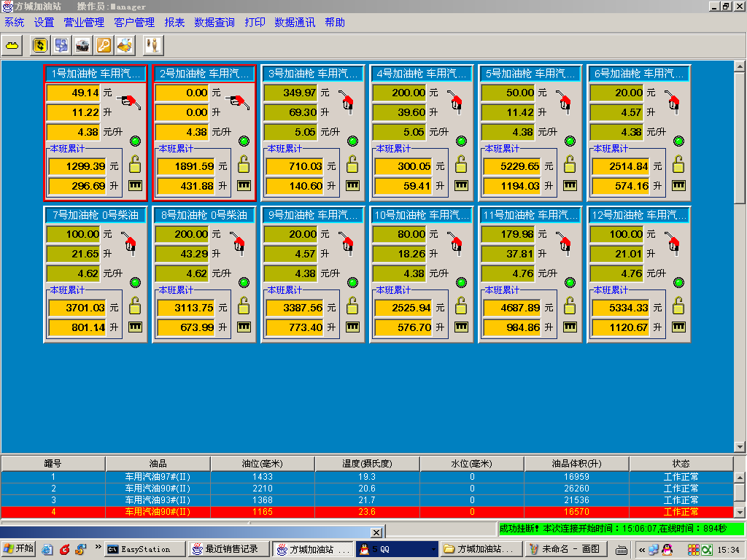Select tank row 1 车用汽油97#(II)

point(367,477)
